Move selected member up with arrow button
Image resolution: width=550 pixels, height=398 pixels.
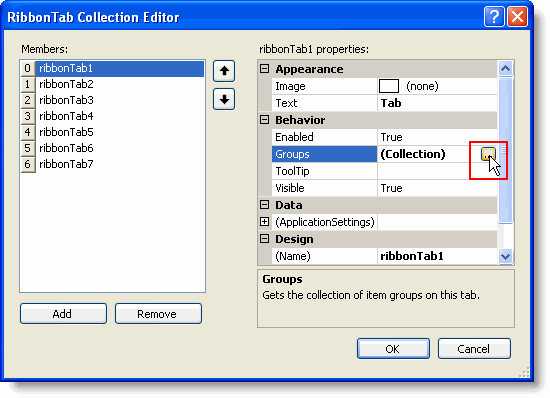coord(224,71)
